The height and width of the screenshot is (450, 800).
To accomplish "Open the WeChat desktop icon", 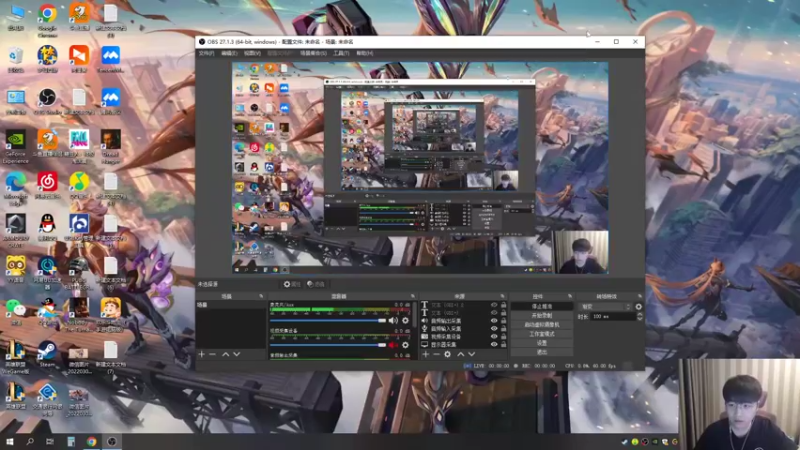I will click(15, 312).
